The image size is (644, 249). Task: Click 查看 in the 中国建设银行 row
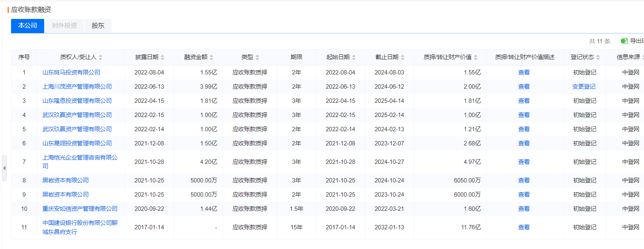tap(524, 227)
